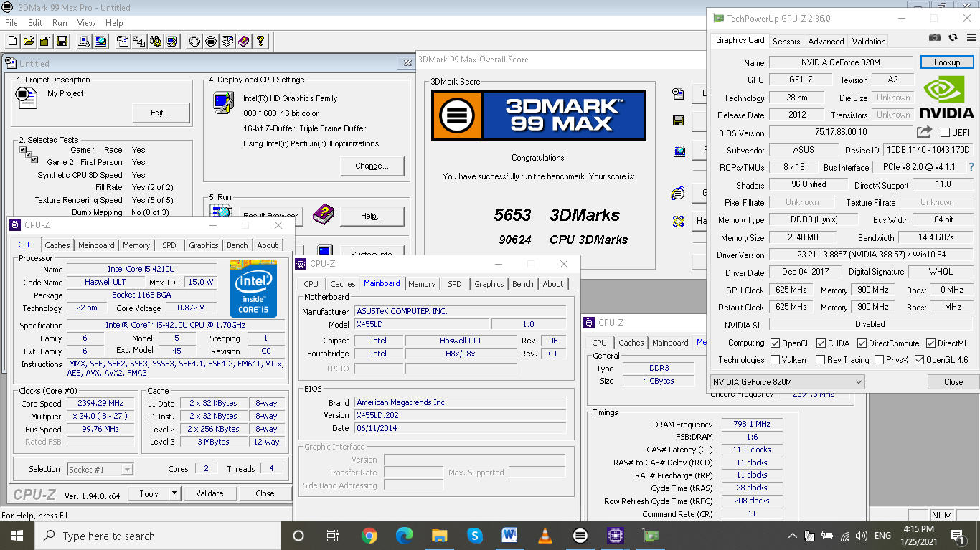
Task: Open the notification center icon
Action: tap(958, 536)
